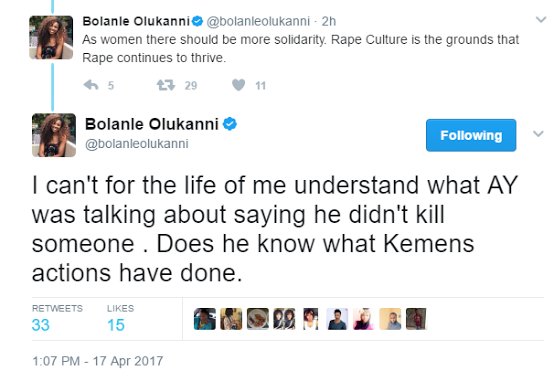Open Bolanle's avatar on main tweet
556x381 pixels.
tap(54, 135)
